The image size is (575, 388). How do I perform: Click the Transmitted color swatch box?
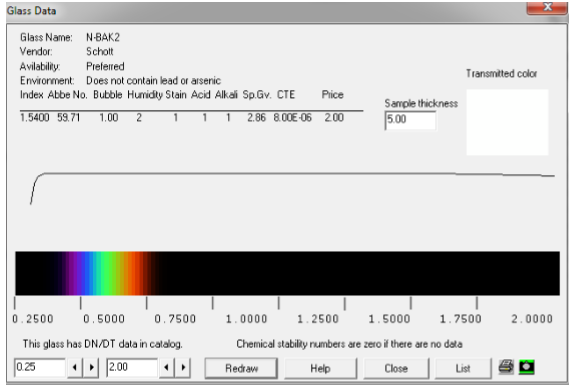click(x=508, y=122)
